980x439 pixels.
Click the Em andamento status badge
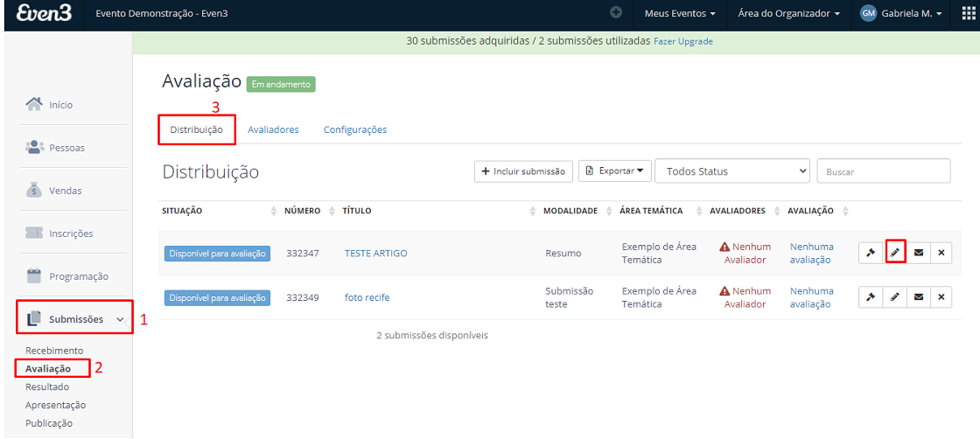click(281, 84)
